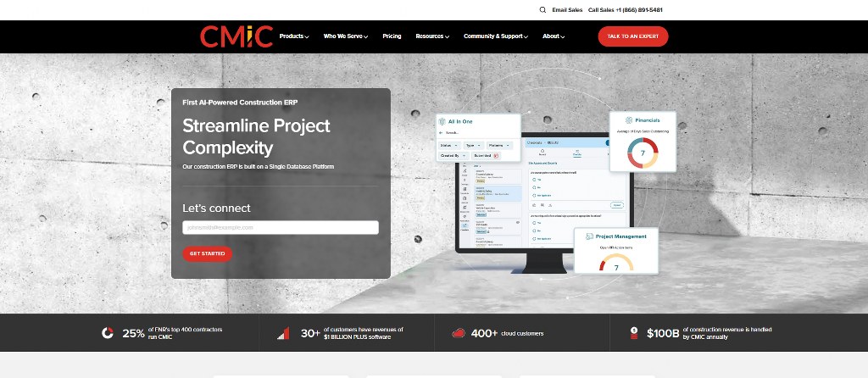Click the Financials donut chart

[643, 153]
